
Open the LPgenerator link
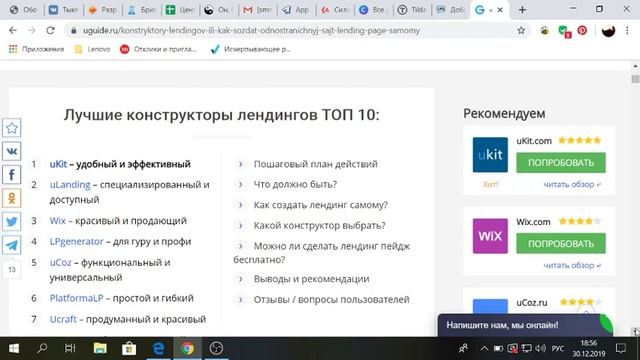(76, 242)
